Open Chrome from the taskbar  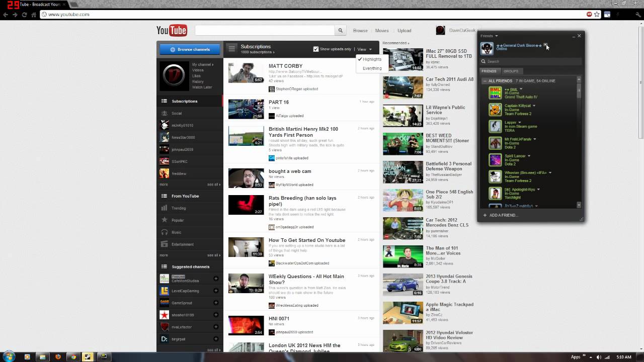point(73,357)
